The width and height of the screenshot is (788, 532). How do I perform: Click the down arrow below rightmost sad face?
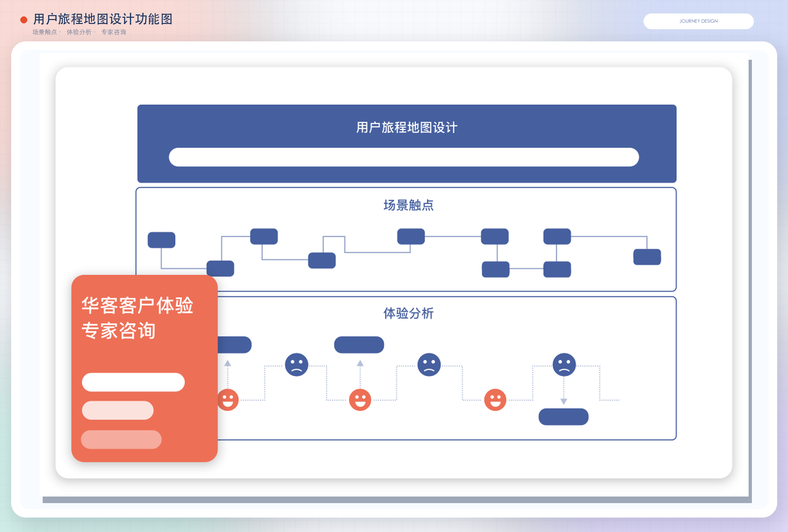pyautogui.click(x=564, y=401)
